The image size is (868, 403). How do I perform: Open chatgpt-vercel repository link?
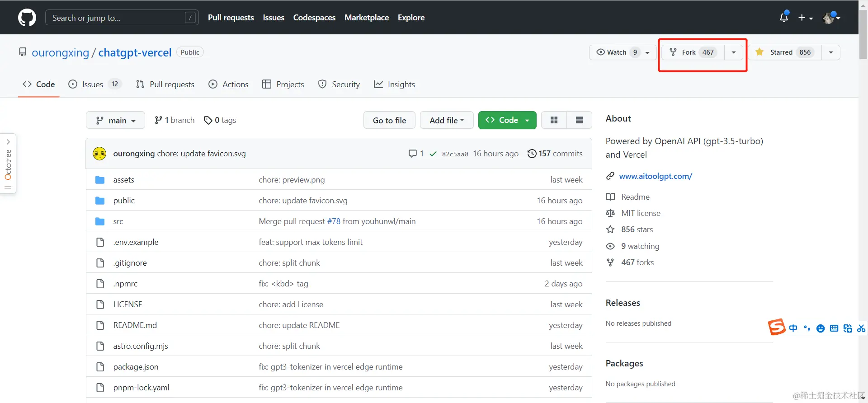click(135, 52)
